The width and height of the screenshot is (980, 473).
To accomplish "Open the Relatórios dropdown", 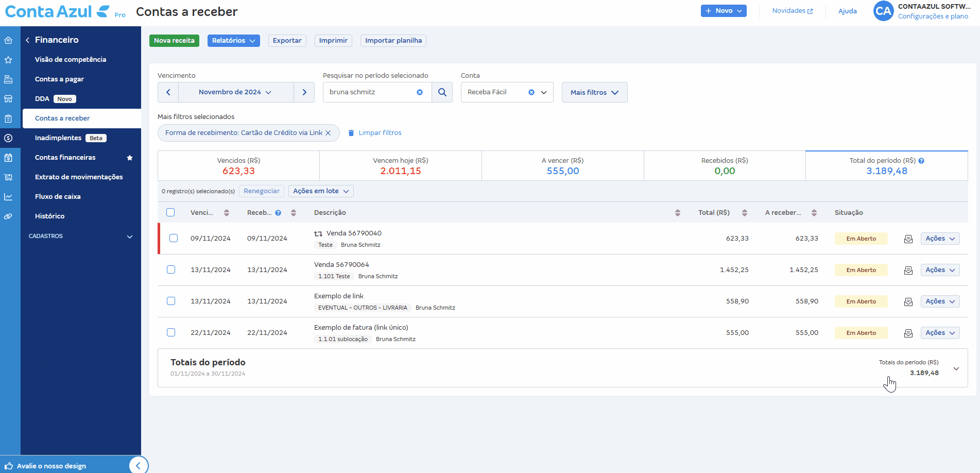I will [x=233, y=40].
